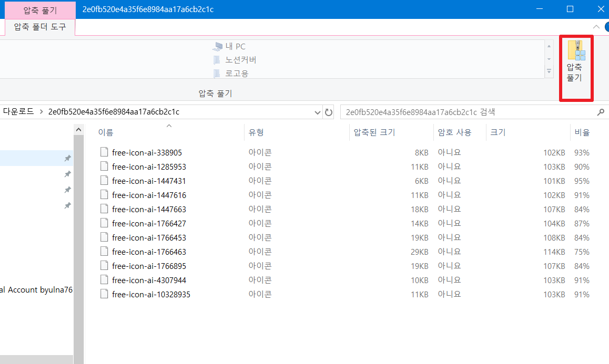Sort by the 암호 사용 column

454,132
